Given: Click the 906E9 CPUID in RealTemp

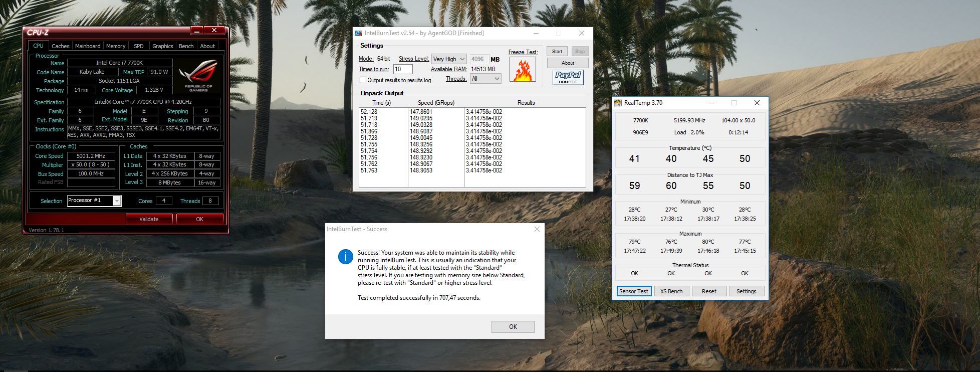Looking at the screenshot, I should [640, 132].
